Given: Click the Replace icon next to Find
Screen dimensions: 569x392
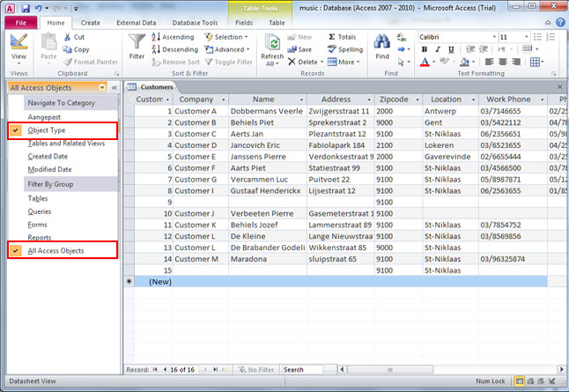Looking at the screenshot, I should 402,37.
